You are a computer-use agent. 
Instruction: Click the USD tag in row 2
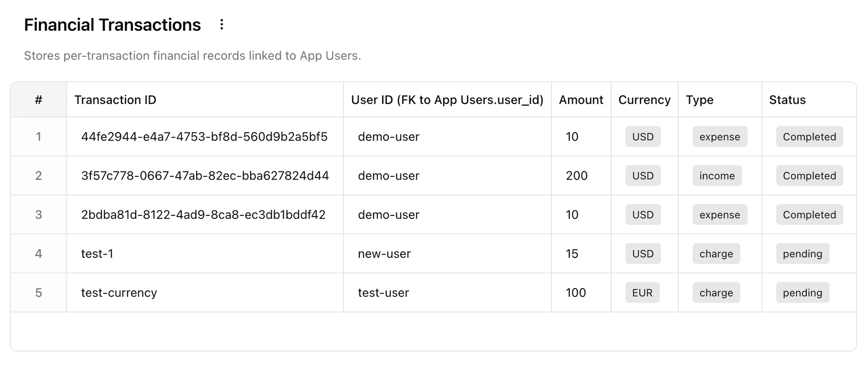643,176
